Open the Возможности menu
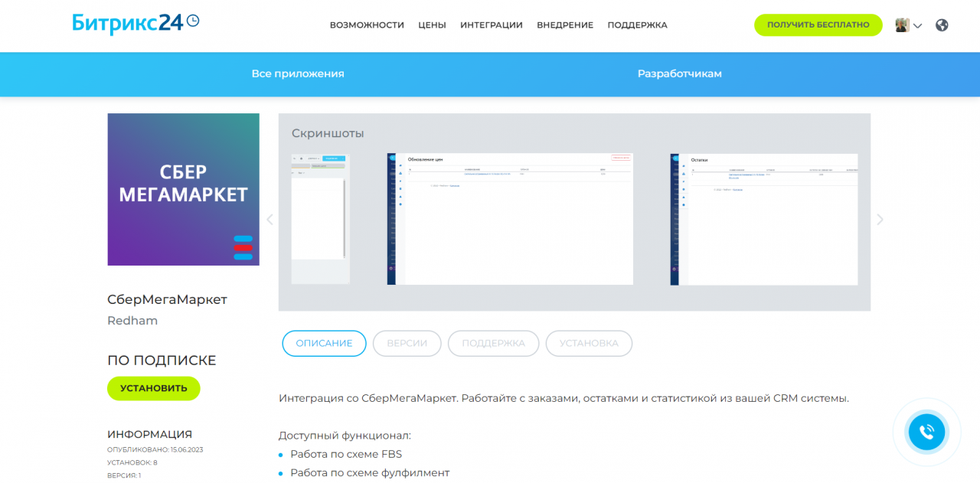 coord(367,25)
